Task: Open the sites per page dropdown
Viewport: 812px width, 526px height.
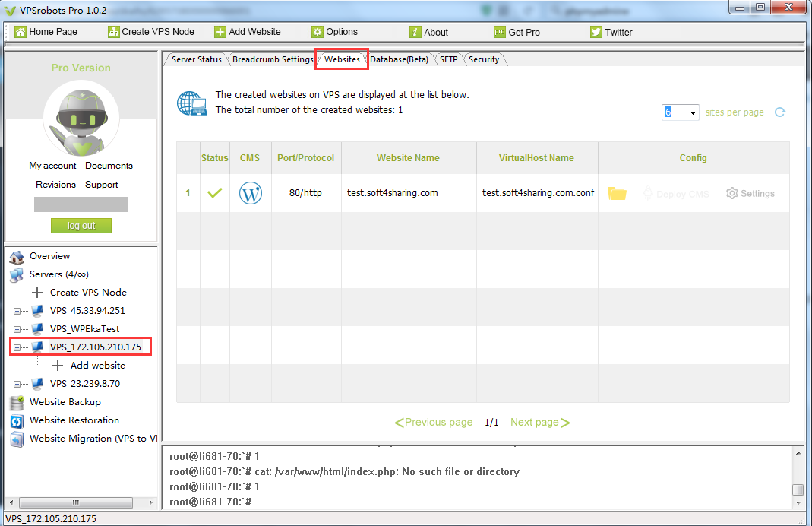Action: 693,113
